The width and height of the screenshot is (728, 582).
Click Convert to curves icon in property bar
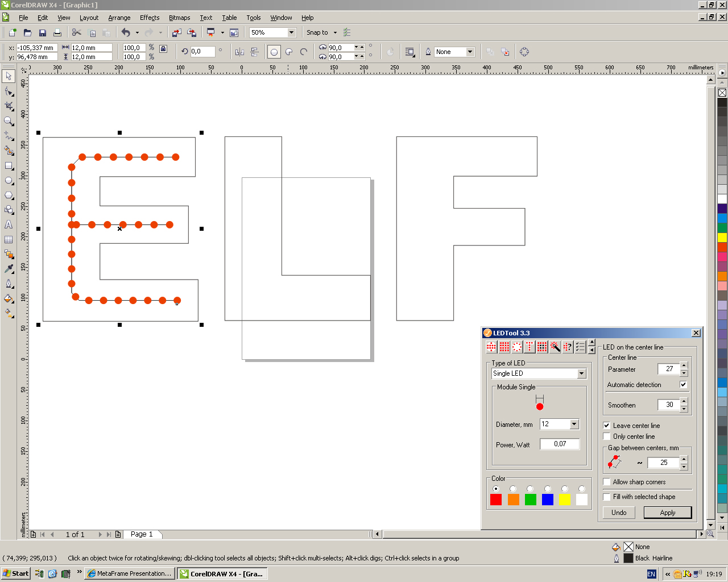[524, 52]
